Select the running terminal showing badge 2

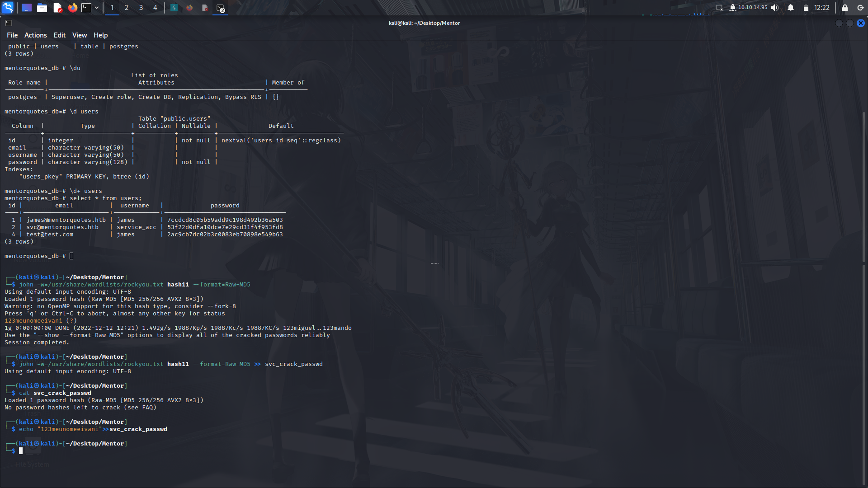[x=220, y=8]
